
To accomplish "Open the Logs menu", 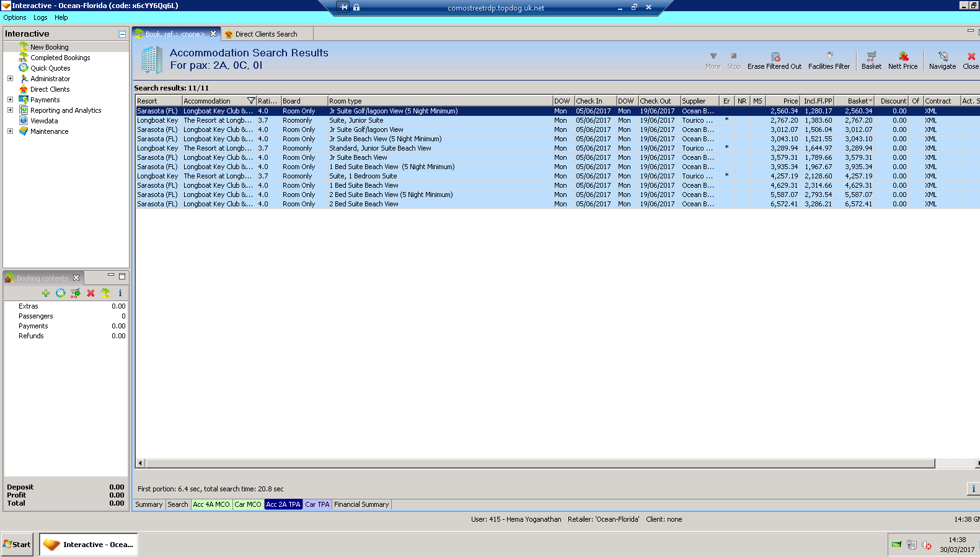I will (x=40, y=17).
